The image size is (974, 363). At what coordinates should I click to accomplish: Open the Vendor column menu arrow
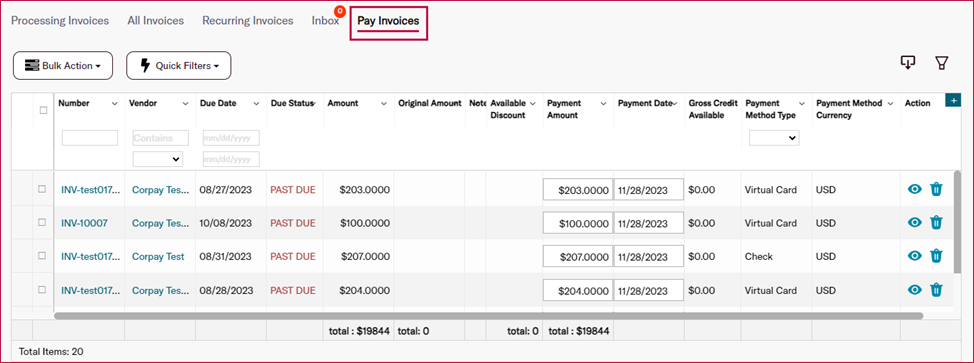coord(185,104)
